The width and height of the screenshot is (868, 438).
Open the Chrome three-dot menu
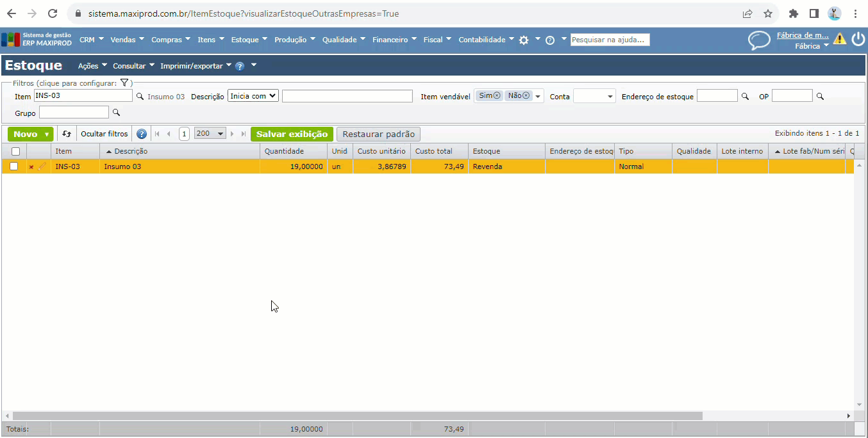[x=856, y=13]
